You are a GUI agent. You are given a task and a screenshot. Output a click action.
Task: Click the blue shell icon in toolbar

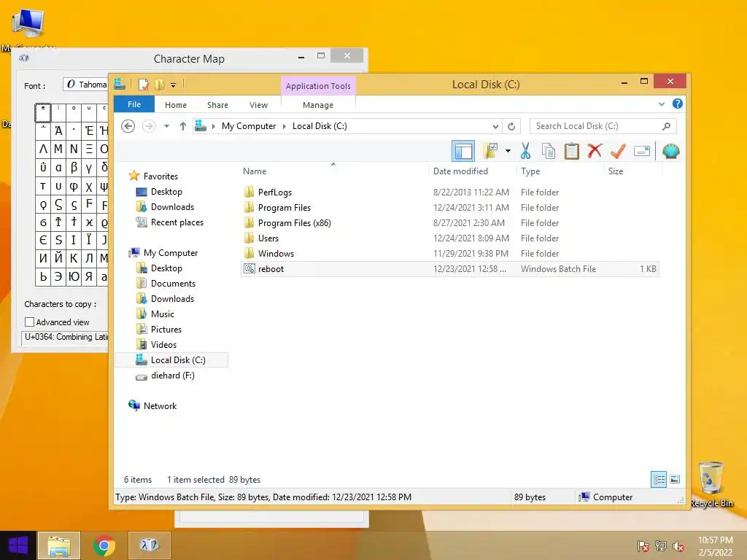tap(671, 152)
